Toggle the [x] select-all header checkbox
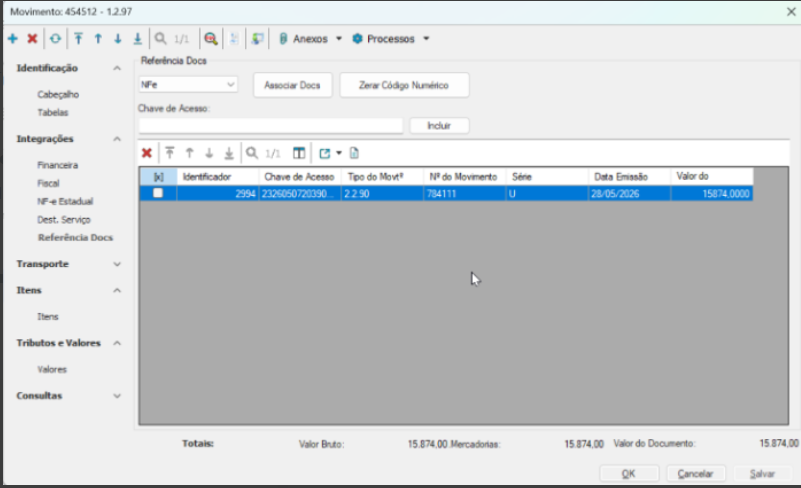Viewport: 801px width, 488px height. point(158,177)
